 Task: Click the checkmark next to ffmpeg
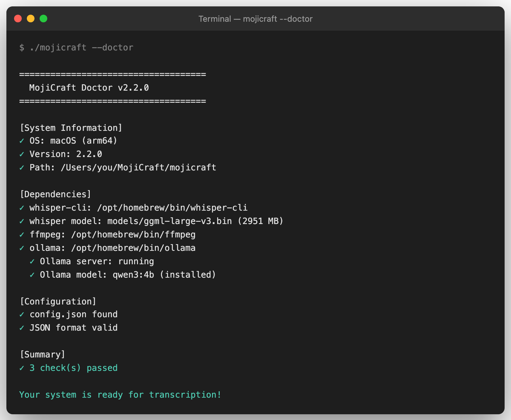[22, 235]
